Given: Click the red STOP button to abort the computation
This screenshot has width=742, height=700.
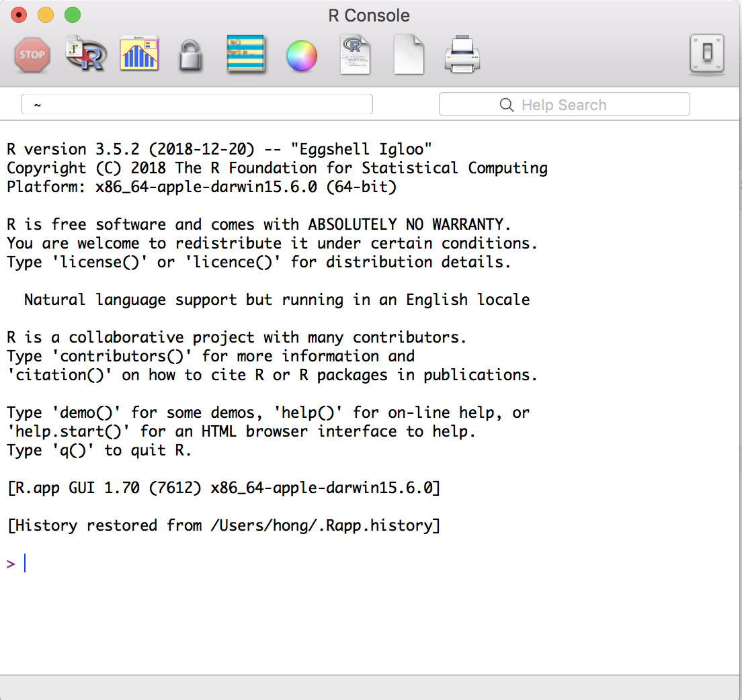Looking at the screenshot, I should click(32, 55).
